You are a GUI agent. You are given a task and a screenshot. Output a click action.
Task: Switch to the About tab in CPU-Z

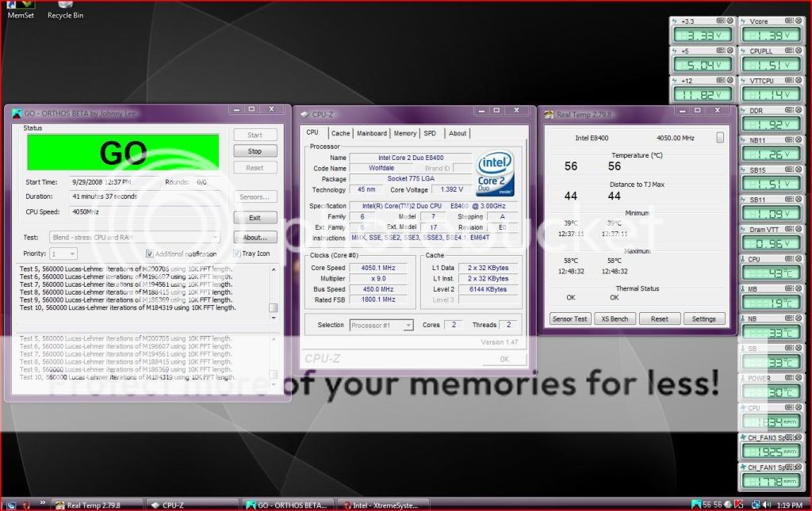pos(458,133)
